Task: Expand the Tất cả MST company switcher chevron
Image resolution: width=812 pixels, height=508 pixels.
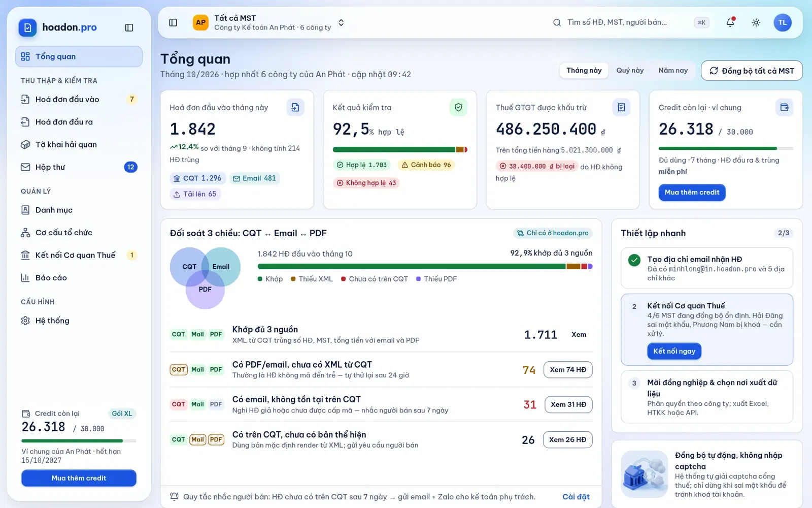Action: point(341,22)
